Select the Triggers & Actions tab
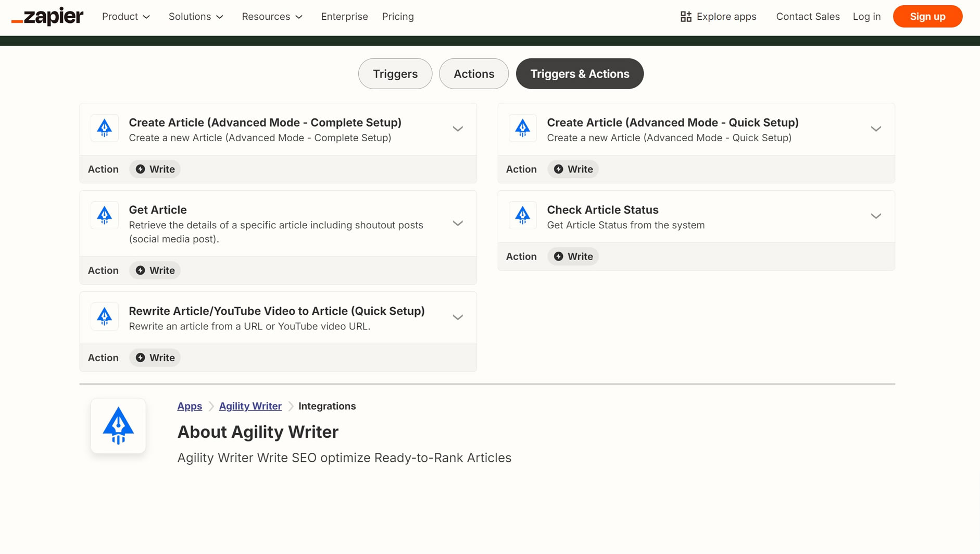Image resolution: width=980 pixels, height=554 pixels. tap(580, 73)
